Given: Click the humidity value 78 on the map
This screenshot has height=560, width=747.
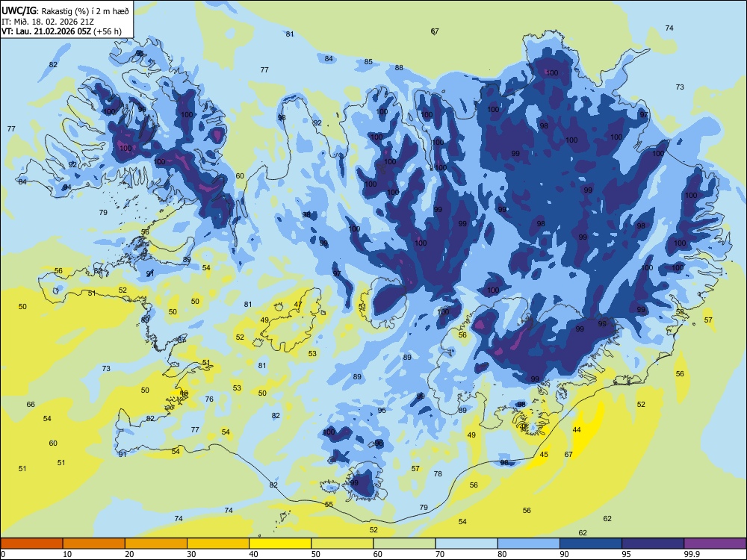Looking at the screenshot, I should [x=438, y=473].
